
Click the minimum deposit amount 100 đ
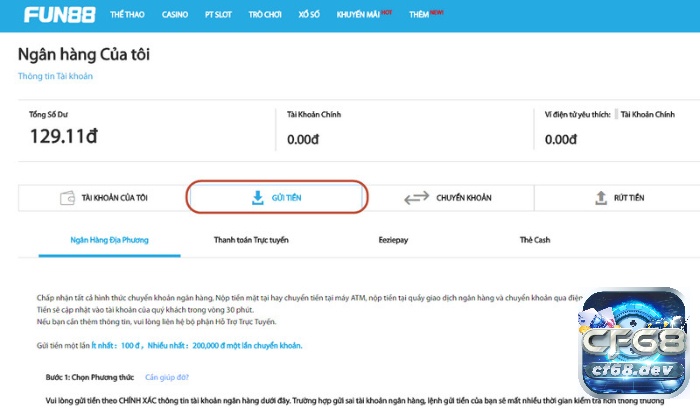131,346
